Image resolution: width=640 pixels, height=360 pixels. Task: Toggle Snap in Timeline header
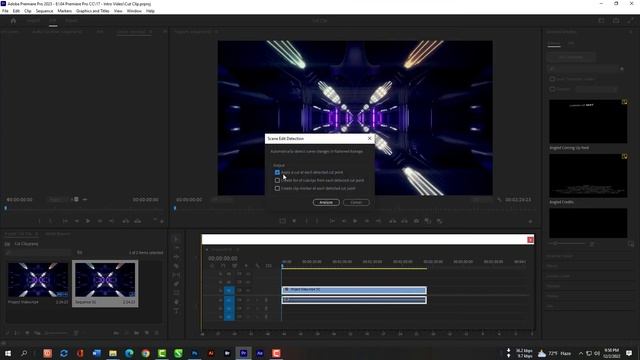click(223, 266)
